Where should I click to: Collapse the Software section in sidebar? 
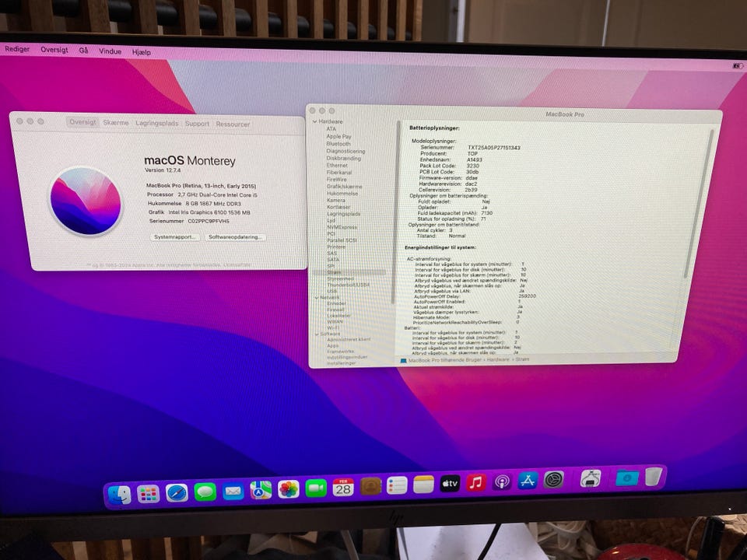tap(317, 334)
